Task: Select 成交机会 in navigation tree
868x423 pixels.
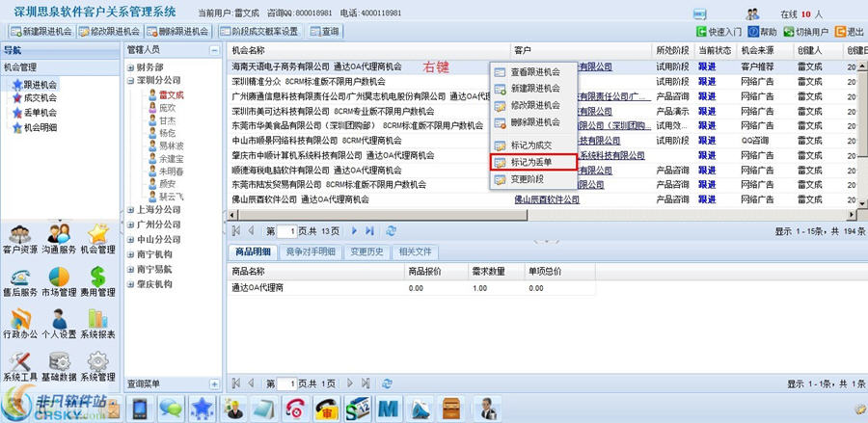Action: pyautogui.click(x=41, y=98)
